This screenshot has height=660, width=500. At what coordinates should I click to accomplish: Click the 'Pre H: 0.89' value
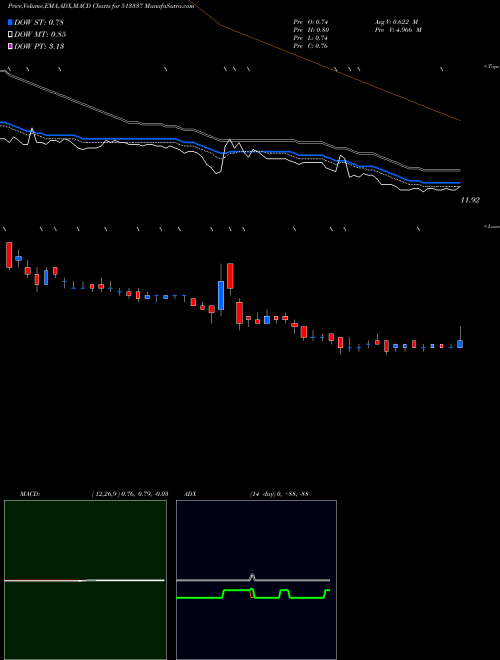[x=311, y=30]
